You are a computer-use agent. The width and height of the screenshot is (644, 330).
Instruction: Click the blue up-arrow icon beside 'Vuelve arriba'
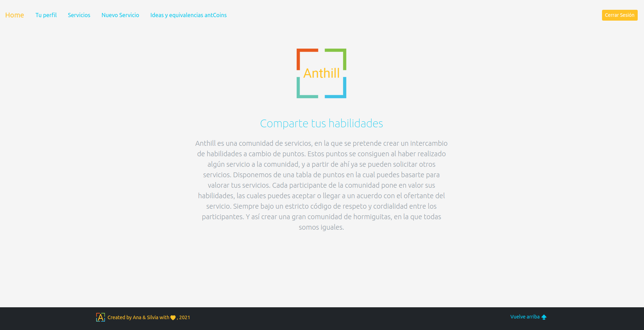[544, 317]
